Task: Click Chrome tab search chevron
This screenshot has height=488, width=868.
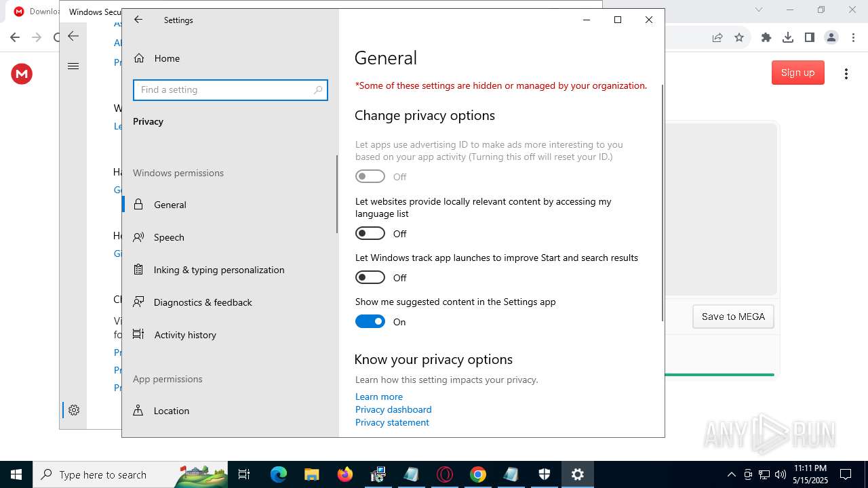Action: 759,9
